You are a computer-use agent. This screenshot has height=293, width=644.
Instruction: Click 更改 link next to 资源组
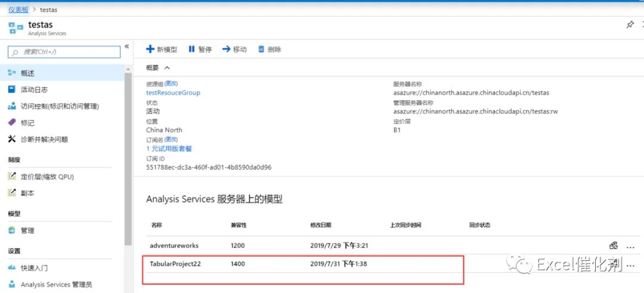(x=172, y=84)
